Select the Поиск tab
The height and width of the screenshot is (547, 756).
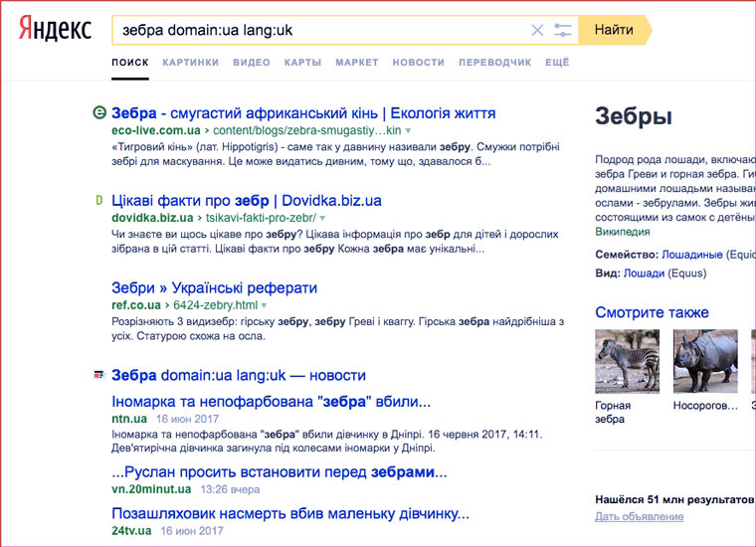click(x=130, y=63)
